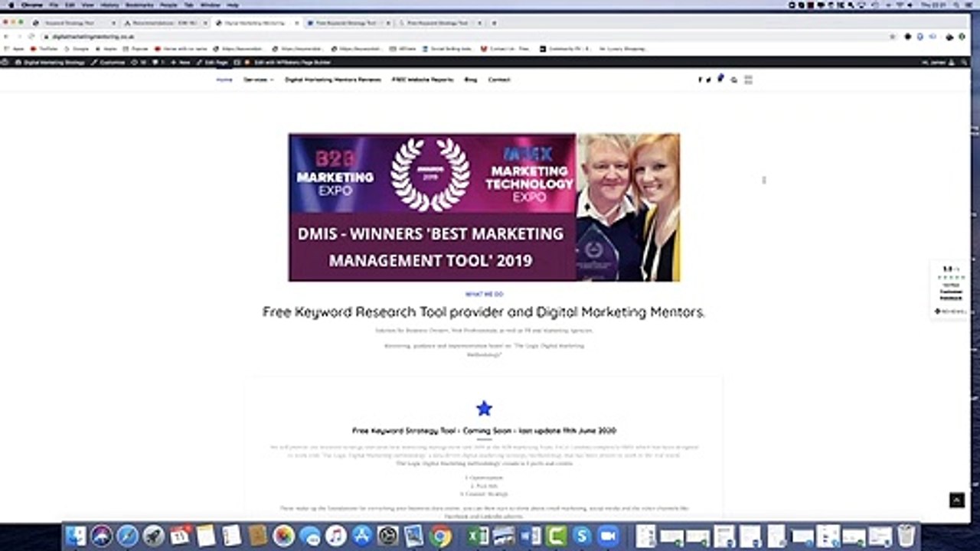Click scroll-to-top arrow button
This screenshot has height=551, width=980.
coord(957,500)
